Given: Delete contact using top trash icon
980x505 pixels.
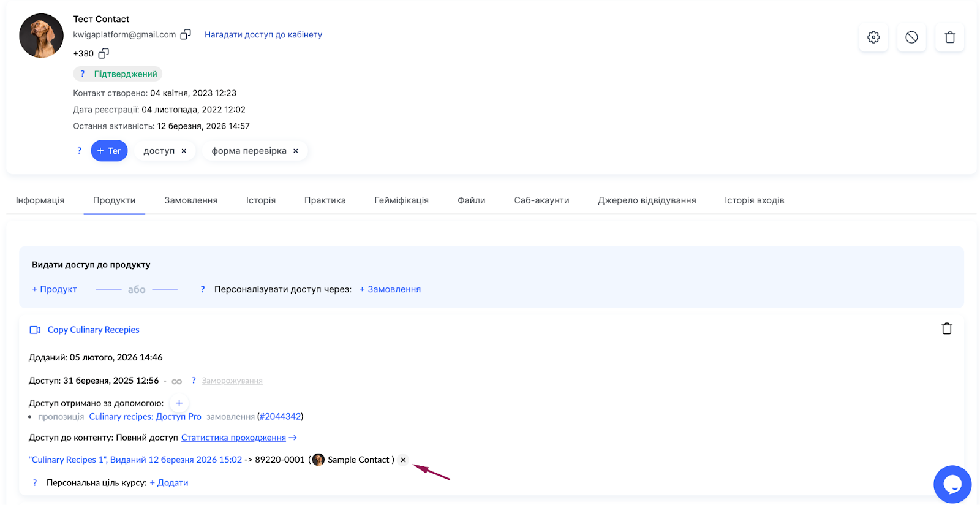Looking at the screenshot, I should (949, 37).
